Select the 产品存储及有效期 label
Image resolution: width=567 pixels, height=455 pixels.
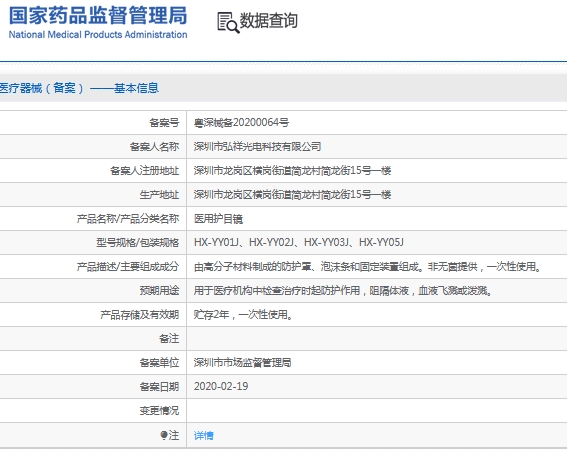140,315
